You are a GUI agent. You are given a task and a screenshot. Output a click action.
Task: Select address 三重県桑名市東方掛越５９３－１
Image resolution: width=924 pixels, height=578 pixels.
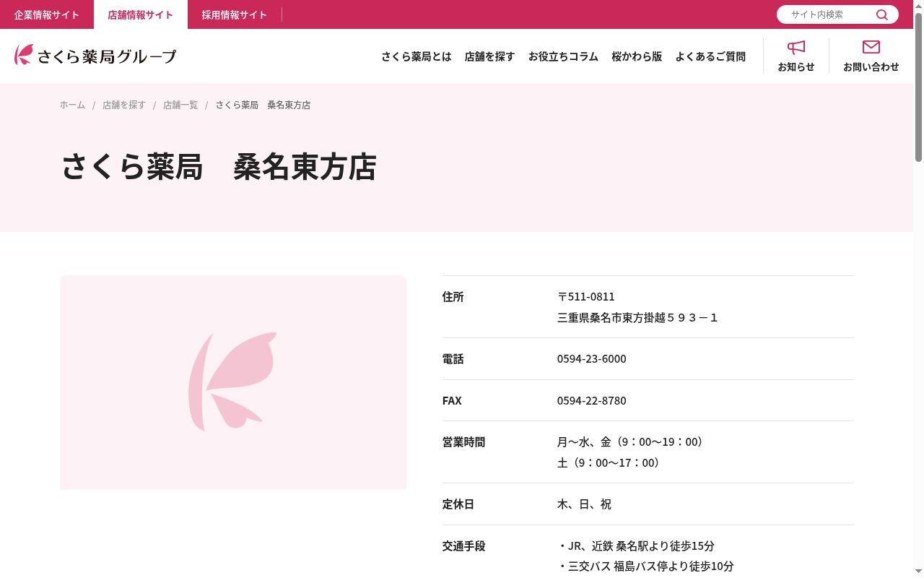pos(638,318)
